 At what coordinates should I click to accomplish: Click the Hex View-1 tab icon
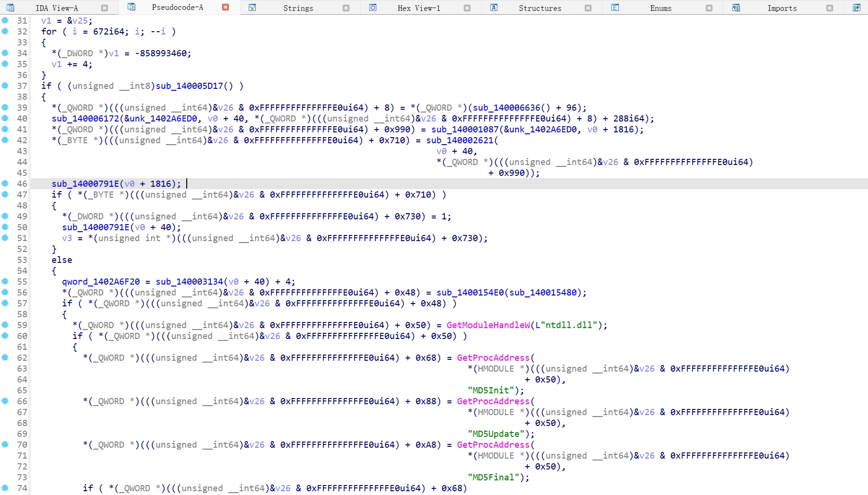tap(373, 8)
